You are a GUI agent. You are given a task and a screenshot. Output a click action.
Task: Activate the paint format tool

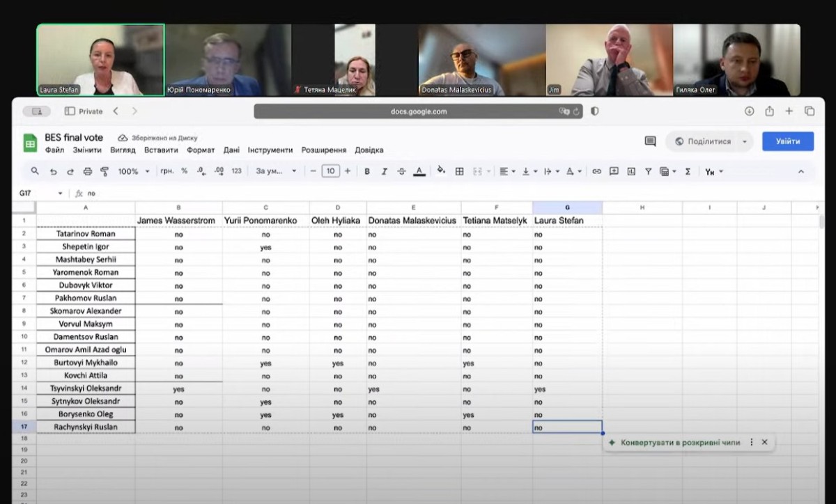tap(104, 171)
